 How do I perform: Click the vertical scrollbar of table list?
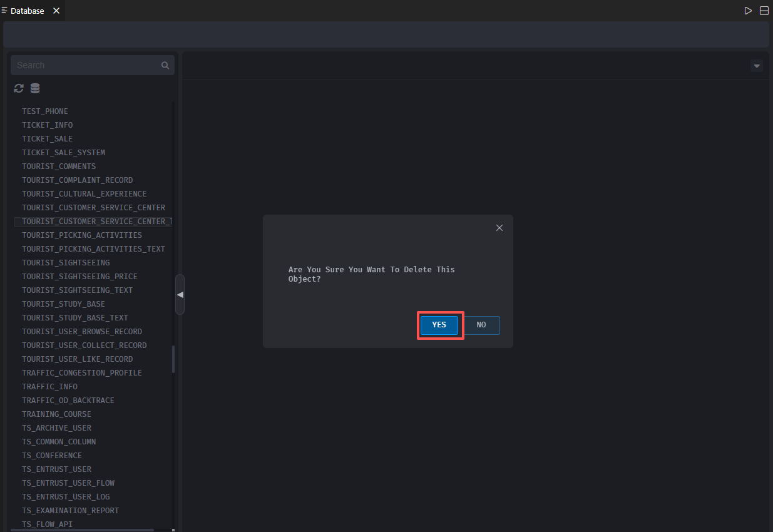click(173, 359)
